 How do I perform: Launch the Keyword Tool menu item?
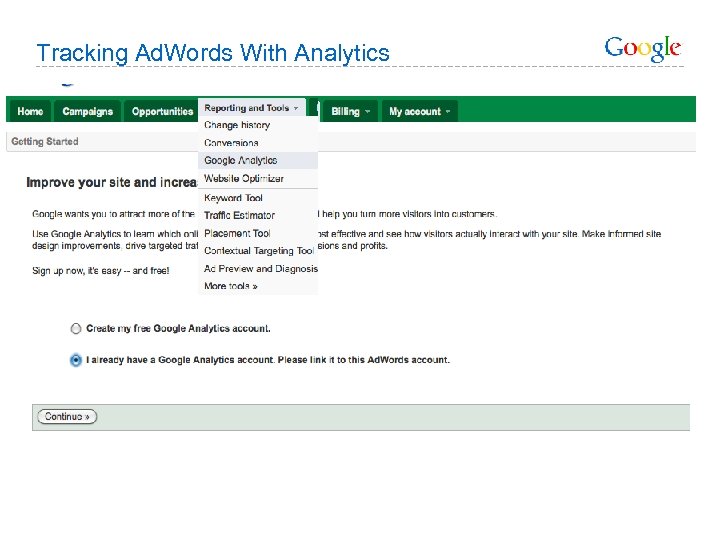[x=232, y=198]
